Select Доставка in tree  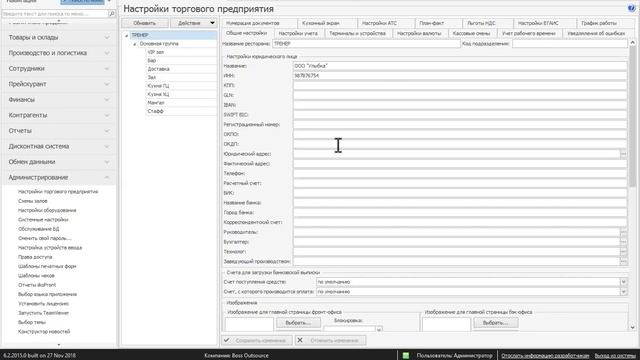181,69
